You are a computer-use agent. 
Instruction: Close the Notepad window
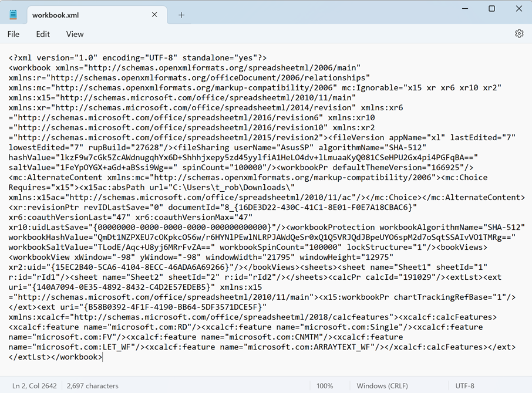coord(519,9)
